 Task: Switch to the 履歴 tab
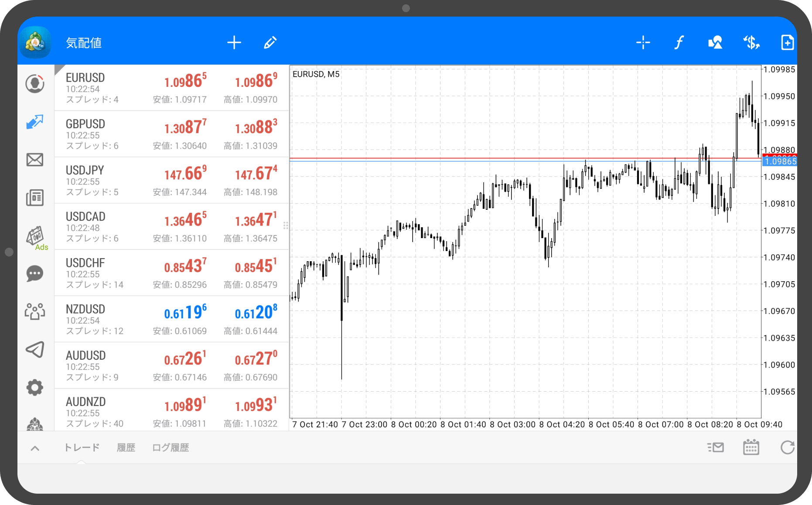(126, 448)
